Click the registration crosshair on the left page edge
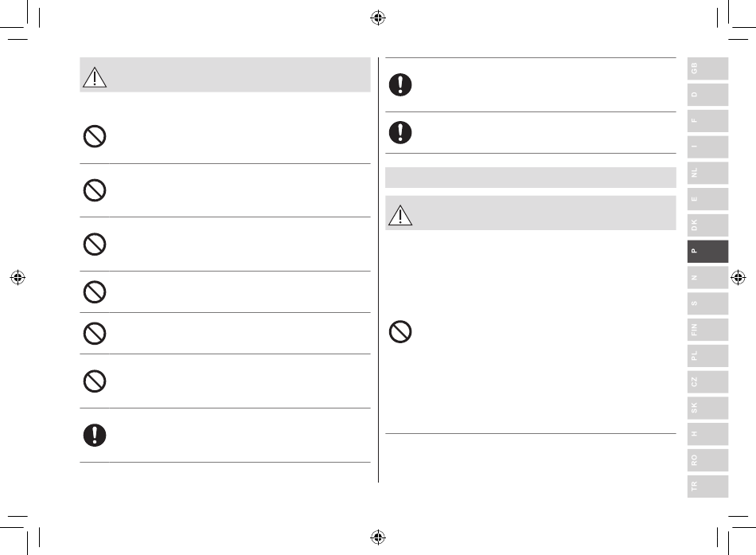Viewport: 756px width, 555px height. (x=18, y=277)
